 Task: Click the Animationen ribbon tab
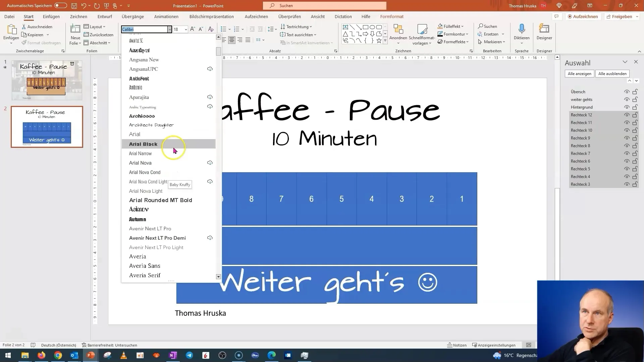166,16
